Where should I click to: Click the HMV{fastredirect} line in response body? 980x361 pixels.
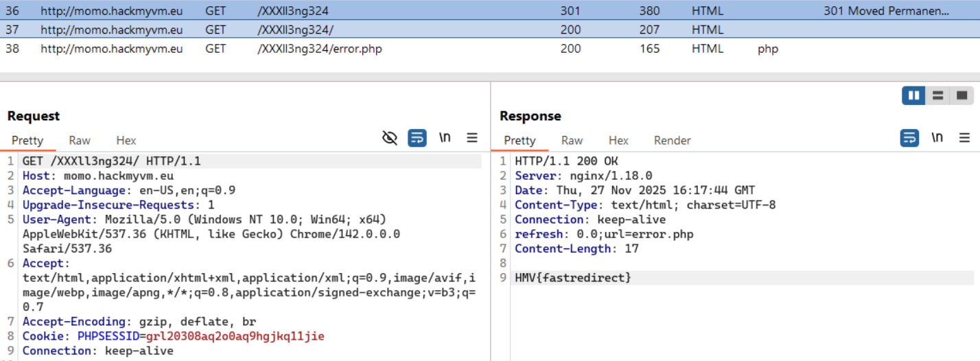tap(573, 278)
